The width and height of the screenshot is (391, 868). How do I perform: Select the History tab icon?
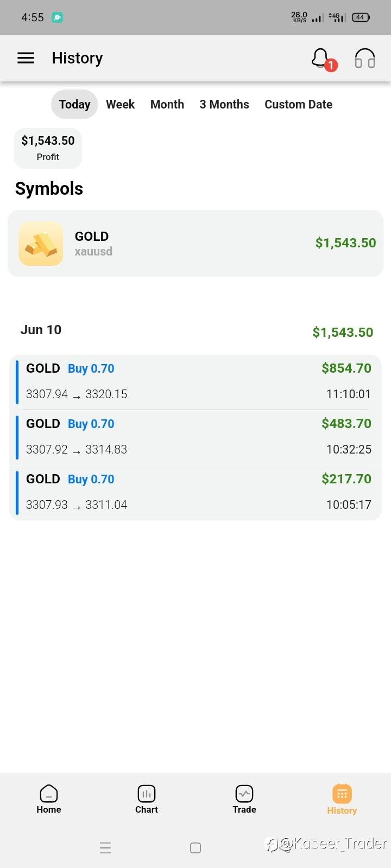pyautogui.click(x=342, y=794)
